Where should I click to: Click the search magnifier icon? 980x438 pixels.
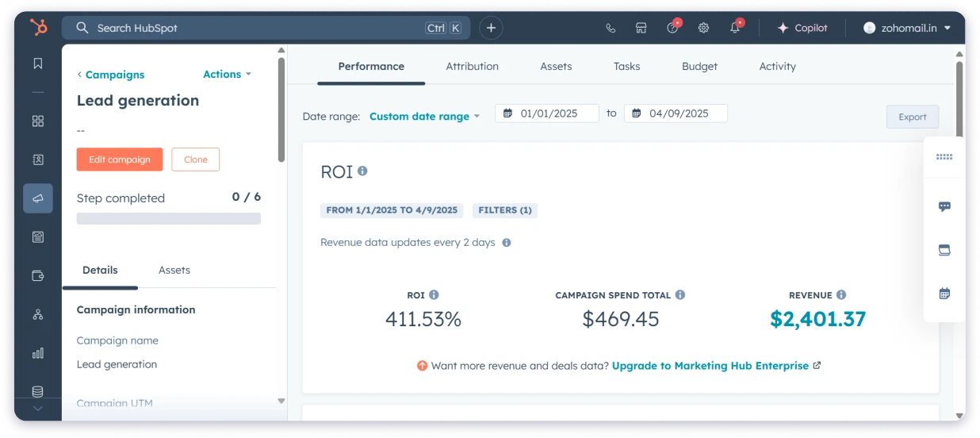[82, 28]
